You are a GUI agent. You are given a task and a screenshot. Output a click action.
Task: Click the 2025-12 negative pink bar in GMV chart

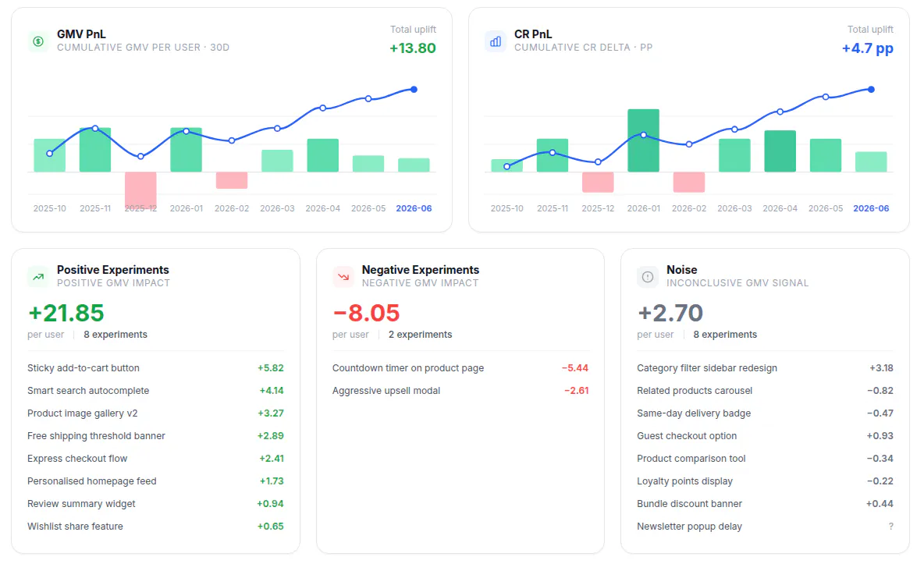pyautogui.click(x=140, y=190)
